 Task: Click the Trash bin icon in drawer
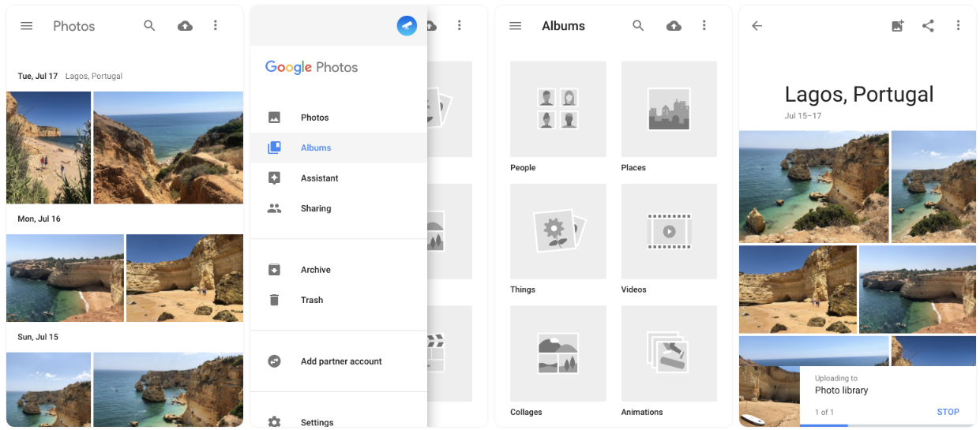click(274, 300)
